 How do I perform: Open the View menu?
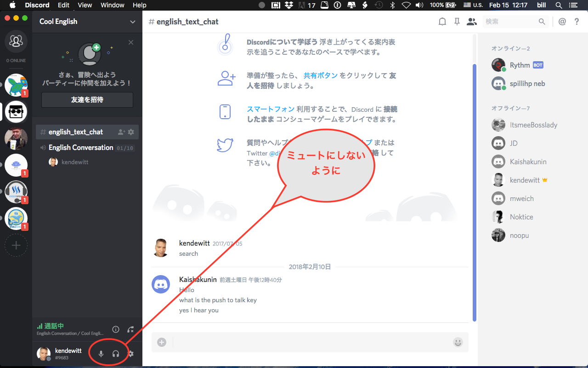point(85,5)
